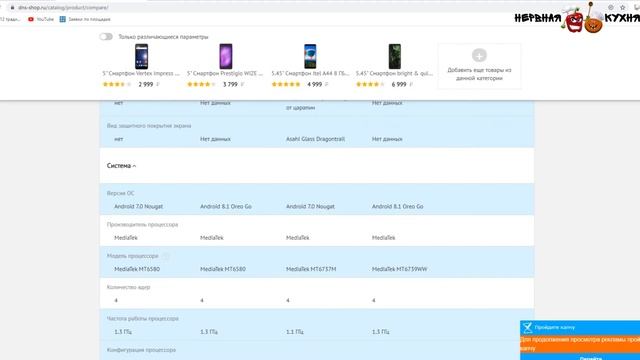Click the browser address bar URL
This screenshot has width=640, height=360.
(x=63, y=7)
